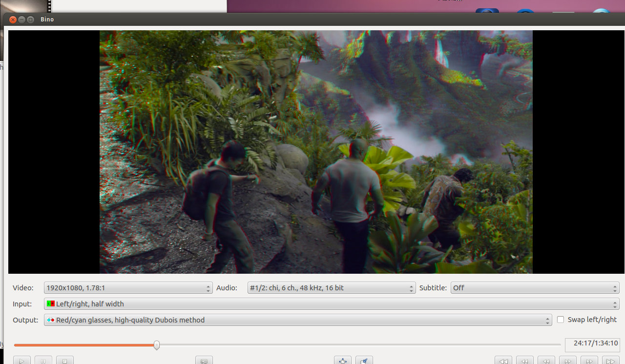Click the "Subtitle:" label

pyautogui.click(x=433, y=288)
